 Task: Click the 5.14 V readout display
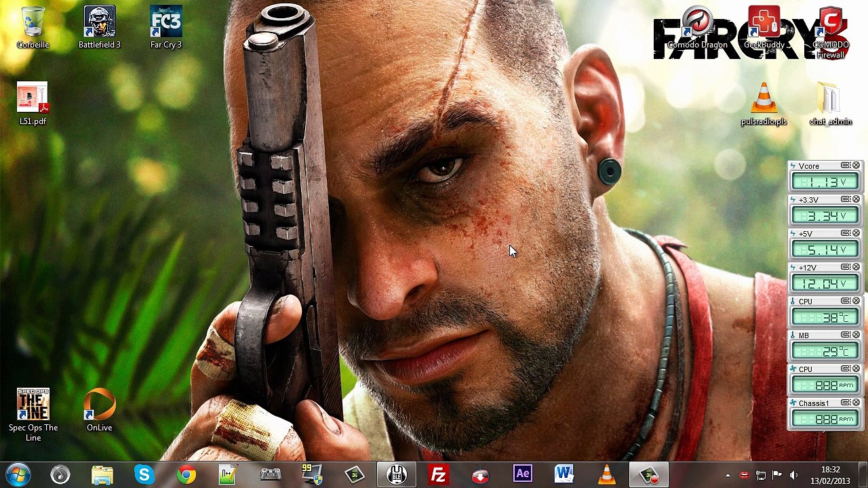tap(825, 249)
